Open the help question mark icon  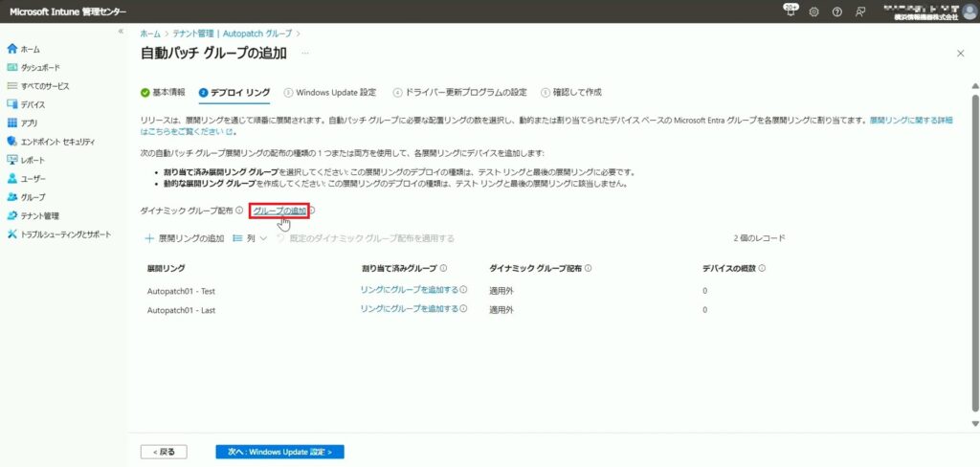pos(836,11)
